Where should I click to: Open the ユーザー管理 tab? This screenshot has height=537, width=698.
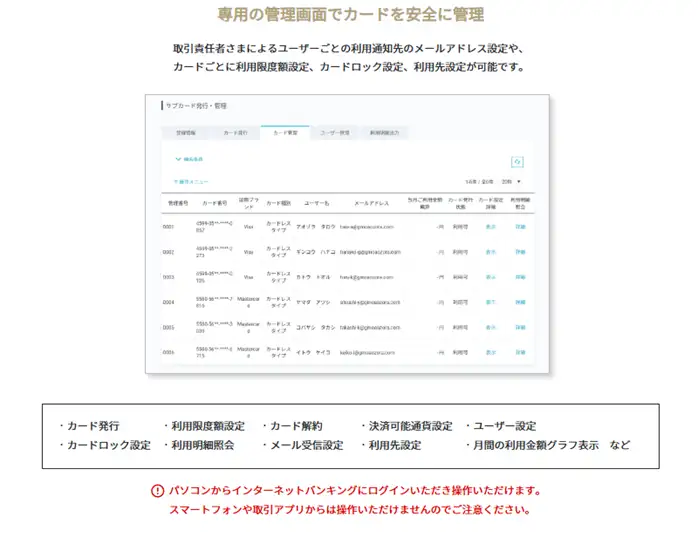[334, 132]
